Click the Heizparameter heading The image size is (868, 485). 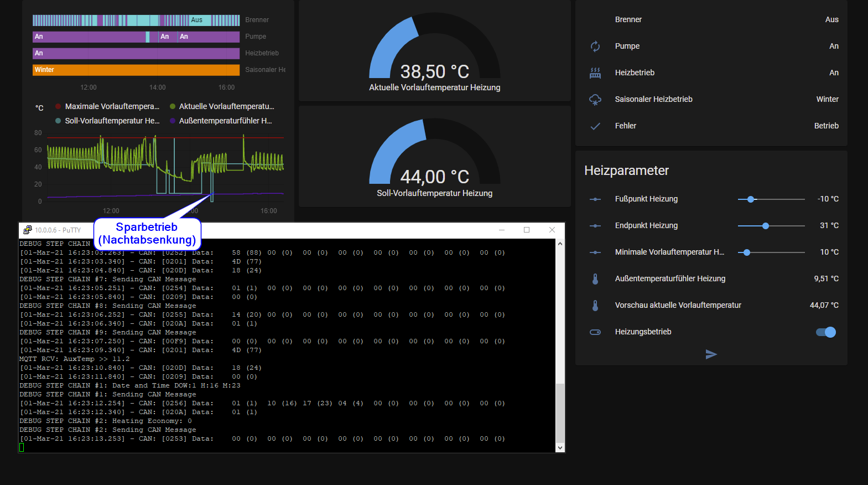coord(626,171)
